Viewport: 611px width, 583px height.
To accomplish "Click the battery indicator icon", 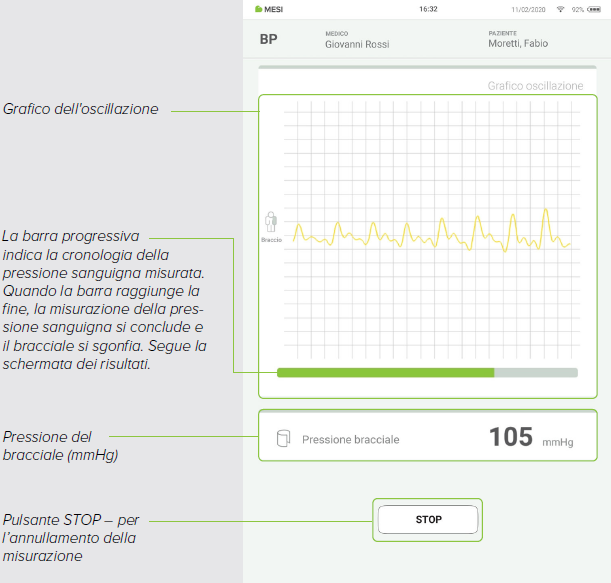I will click(594, 9).
